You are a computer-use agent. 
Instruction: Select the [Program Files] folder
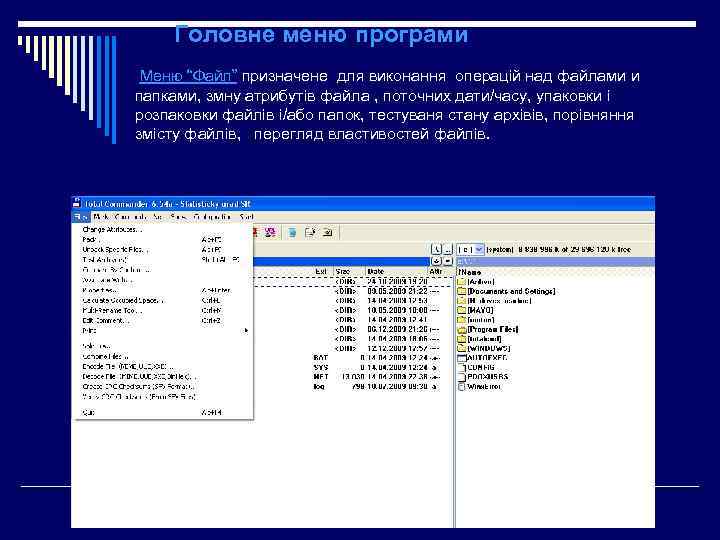(x=488, y=329)
